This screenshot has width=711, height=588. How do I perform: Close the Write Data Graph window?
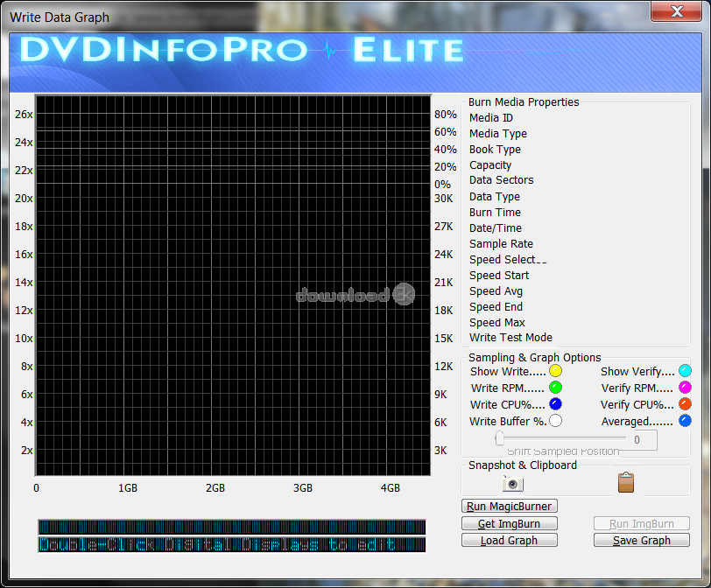(x=677, y=11)
